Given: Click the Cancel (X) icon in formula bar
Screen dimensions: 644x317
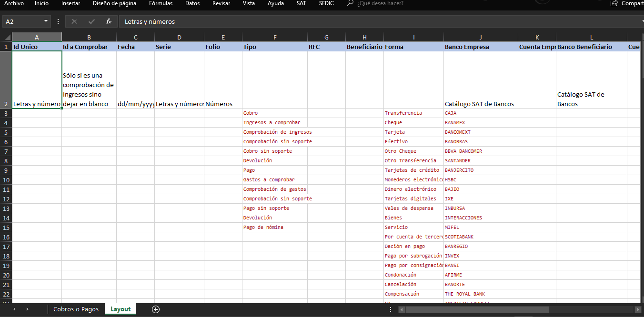Looking at the screenshot, I should tap(74, 21).
